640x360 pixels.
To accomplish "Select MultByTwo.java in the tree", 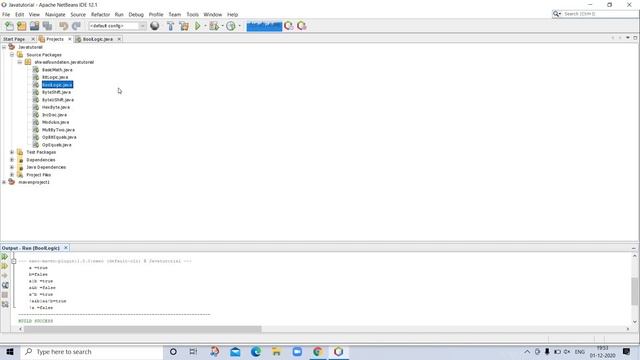I will click(x=58, y=130).
